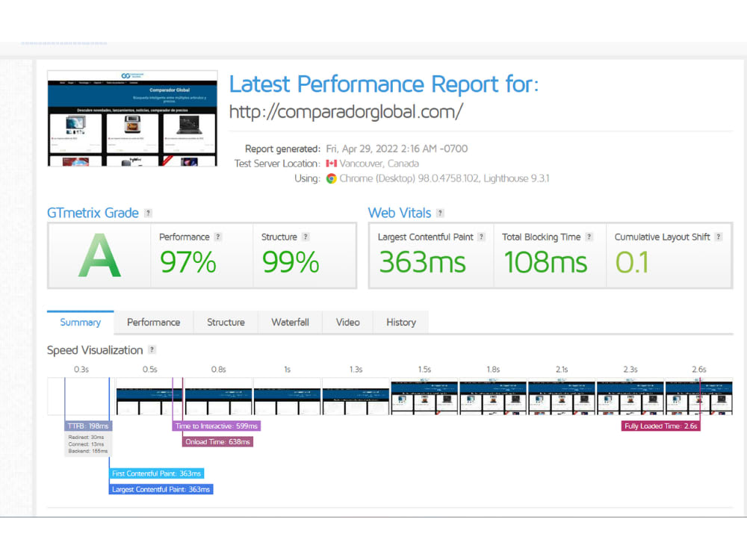The height and width of the screenshot is (560, 747).
Task: Click the 108ms Total Blocking Time value
Action: [545, 262]
